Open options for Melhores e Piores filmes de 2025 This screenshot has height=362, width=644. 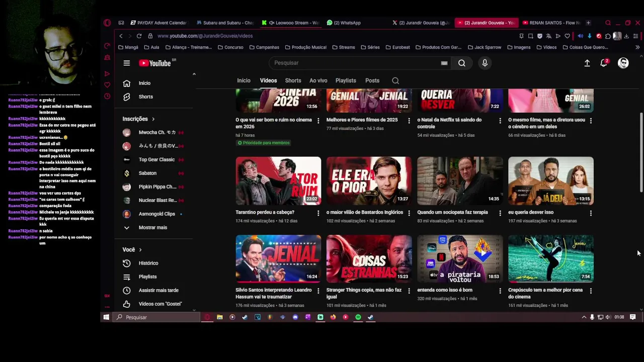coord(409,121)
